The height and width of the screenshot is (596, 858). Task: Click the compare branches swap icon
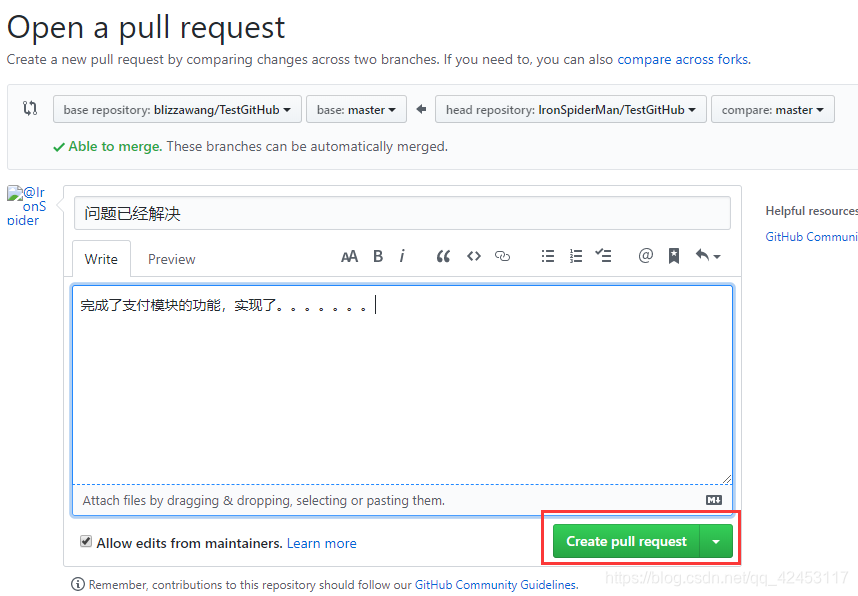(x=30, y=108)
